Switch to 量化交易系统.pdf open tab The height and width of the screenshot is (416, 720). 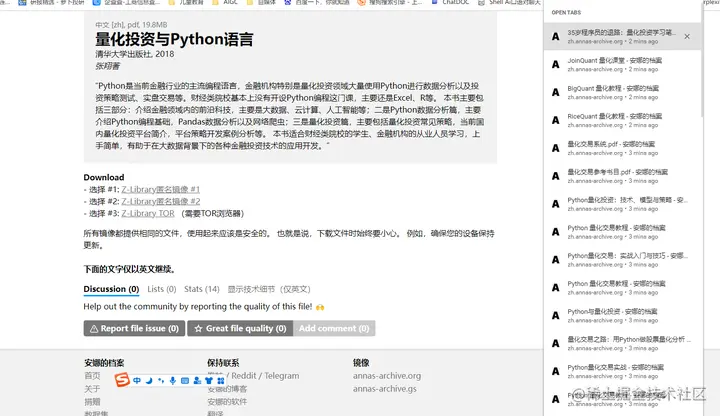point(622,148)
